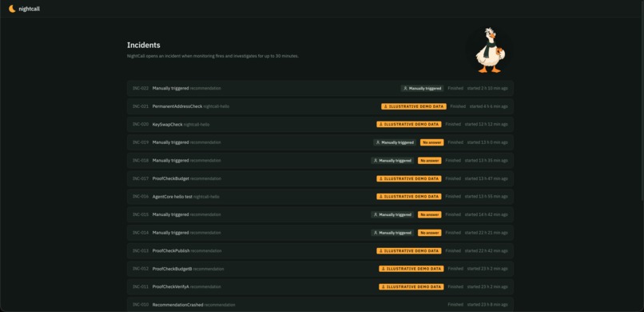This screenshot has height=312, width=644.
Task: Open incident INC-016 AgentCore hello test
Action: point(320,197)
